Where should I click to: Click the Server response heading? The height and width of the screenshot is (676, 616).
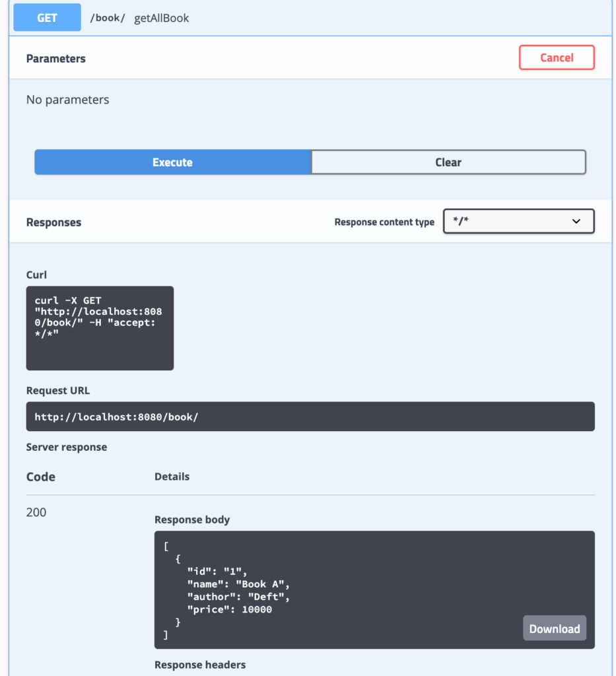point(66,447)
